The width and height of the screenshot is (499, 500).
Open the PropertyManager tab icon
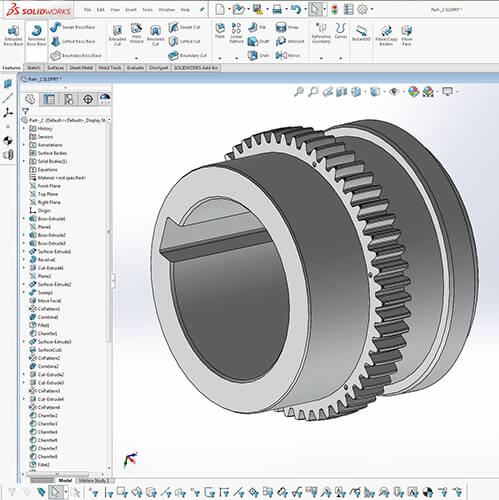point(49,99)
